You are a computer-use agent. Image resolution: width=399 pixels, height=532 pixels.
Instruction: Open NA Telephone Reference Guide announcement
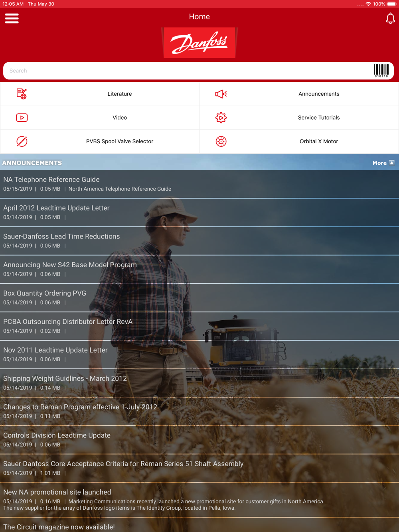(199, 184)
